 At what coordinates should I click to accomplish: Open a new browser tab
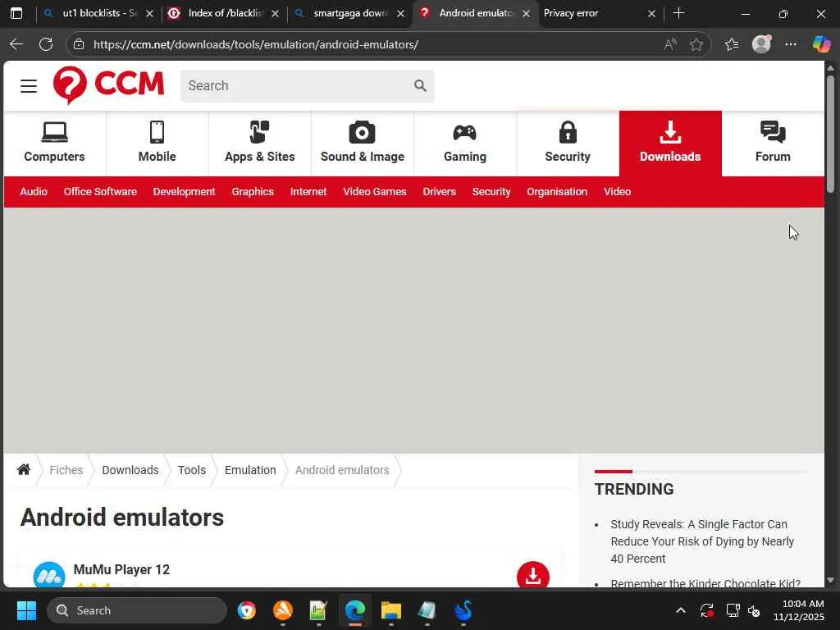[x=678, y=13]
